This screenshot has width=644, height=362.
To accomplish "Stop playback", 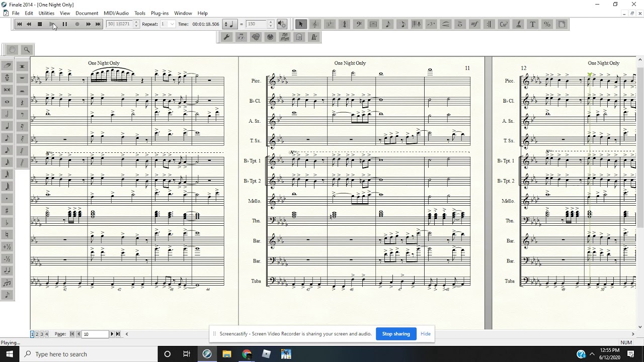I will (x=40, y=24).
